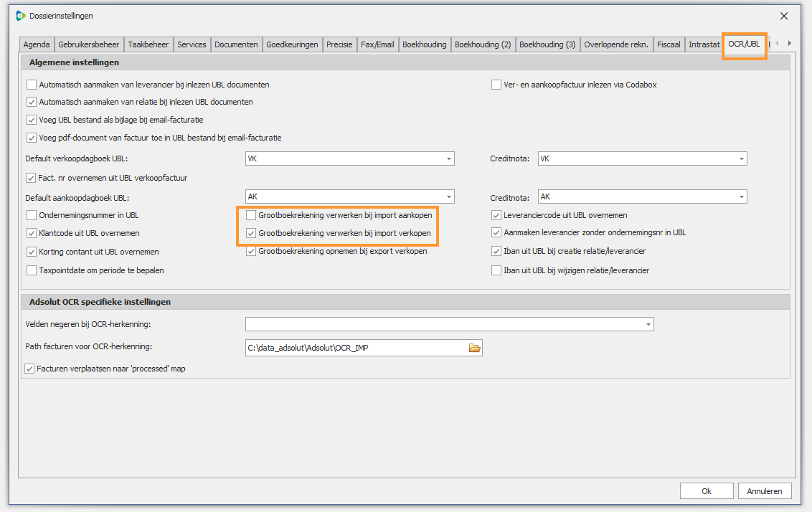Enable Taxpointdate om periode te bepalen
The image size is (812, 512).
pyautogui.click(x=32, y=270)
